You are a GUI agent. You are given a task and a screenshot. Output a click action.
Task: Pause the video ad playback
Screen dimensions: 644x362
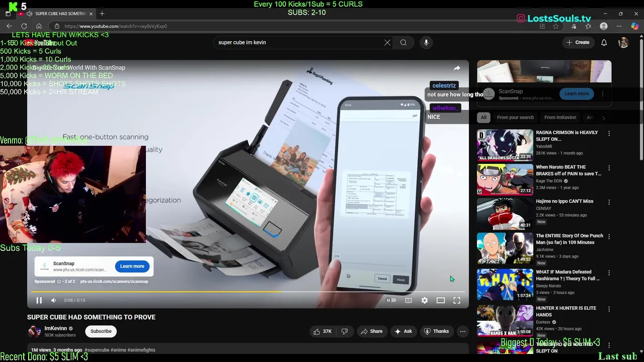click(x=39, y=300)
